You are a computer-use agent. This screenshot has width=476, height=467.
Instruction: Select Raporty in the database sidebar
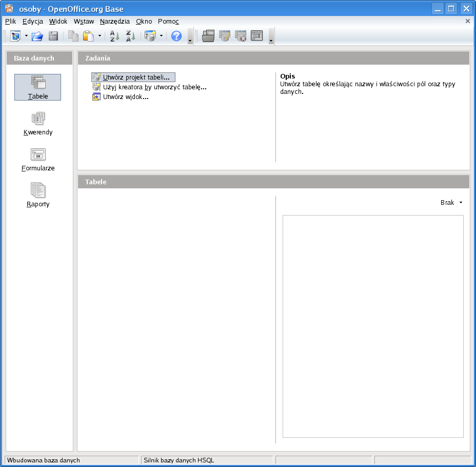pyautogui.click(x=38, y=195)
